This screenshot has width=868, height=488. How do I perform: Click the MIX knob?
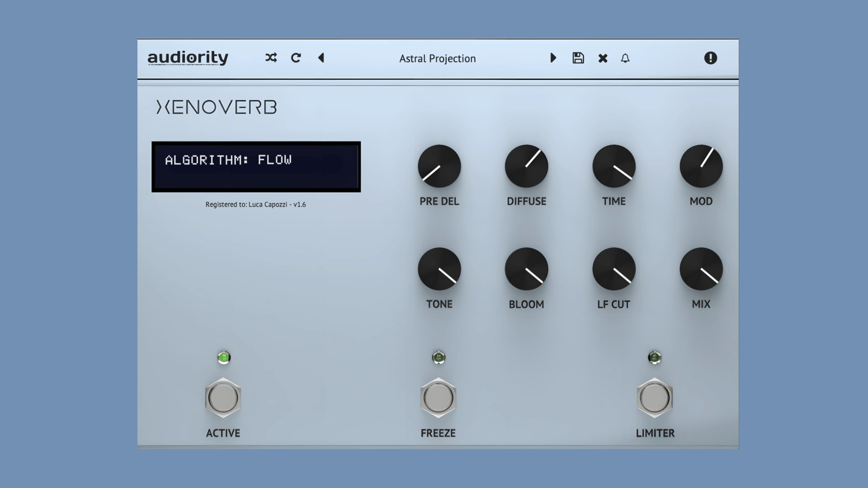pyautogui.click(x=701, y=269)
